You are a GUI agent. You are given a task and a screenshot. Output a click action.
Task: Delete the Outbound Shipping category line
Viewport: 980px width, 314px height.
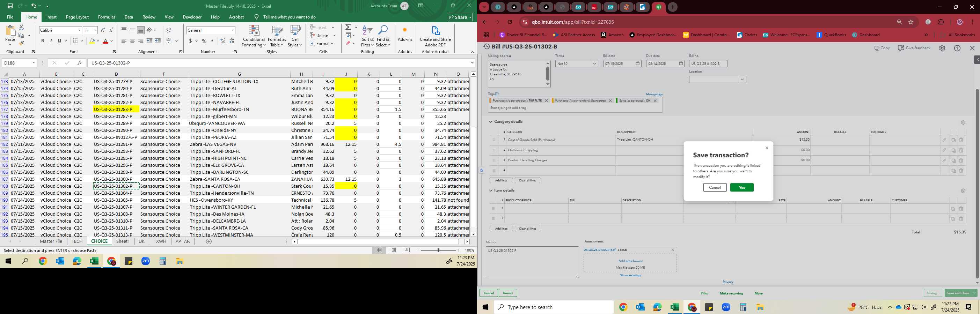pos(960,150)
